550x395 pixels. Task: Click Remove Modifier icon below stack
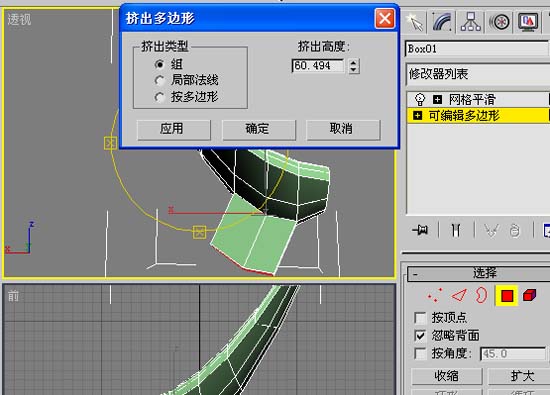(515, 230)
